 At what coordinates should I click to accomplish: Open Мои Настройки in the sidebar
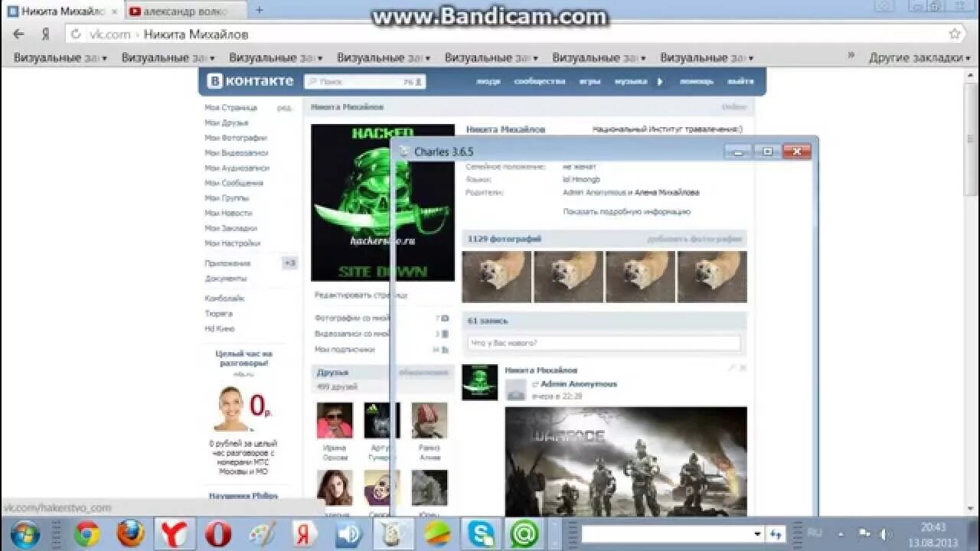point(233,243)
